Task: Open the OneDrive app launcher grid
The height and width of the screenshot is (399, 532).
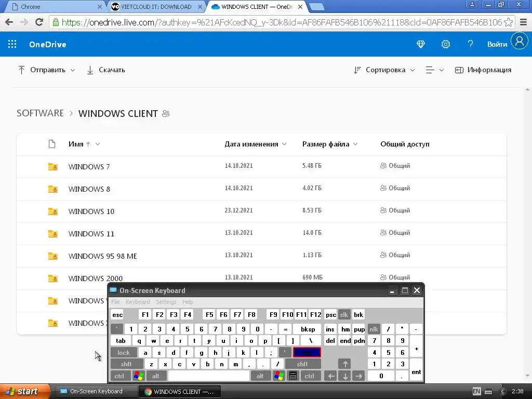Action: coord(12,44)
